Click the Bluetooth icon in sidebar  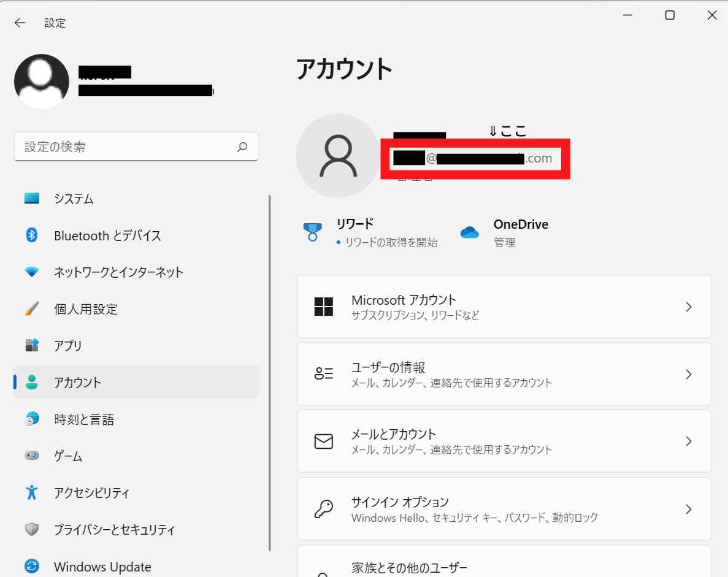pos(32,235)
